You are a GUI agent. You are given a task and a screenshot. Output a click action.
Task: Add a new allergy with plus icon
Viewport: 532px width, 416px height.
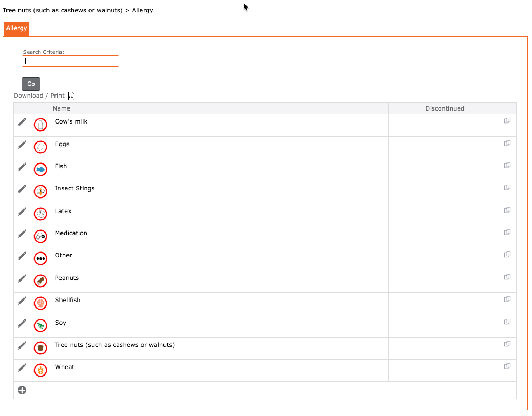(22, 390)
